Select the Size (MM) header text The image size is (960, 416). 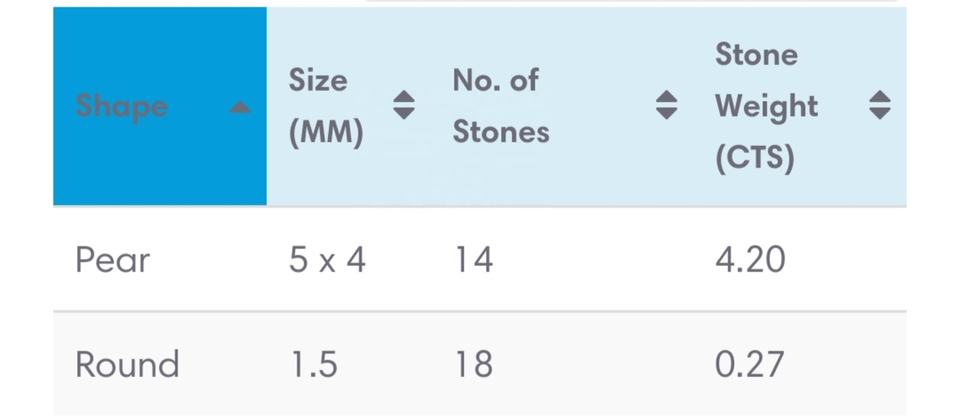(x=325, y=106)
